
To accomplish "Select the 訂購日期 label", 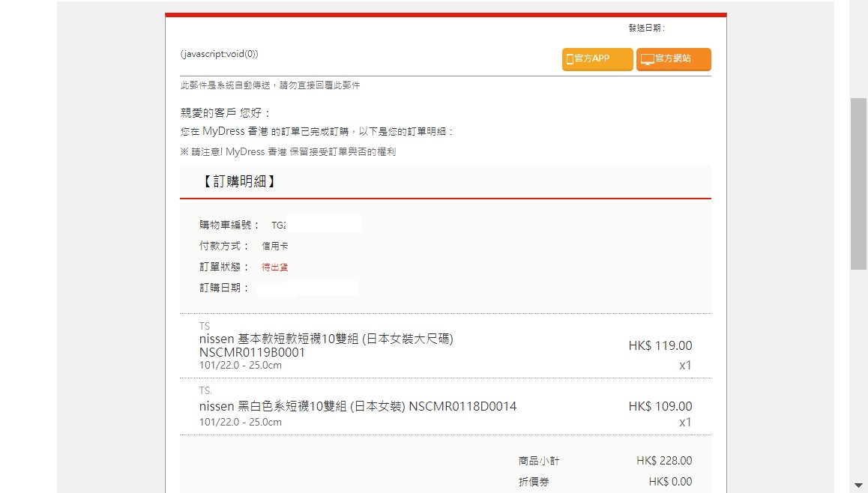I will pos(224,288).
